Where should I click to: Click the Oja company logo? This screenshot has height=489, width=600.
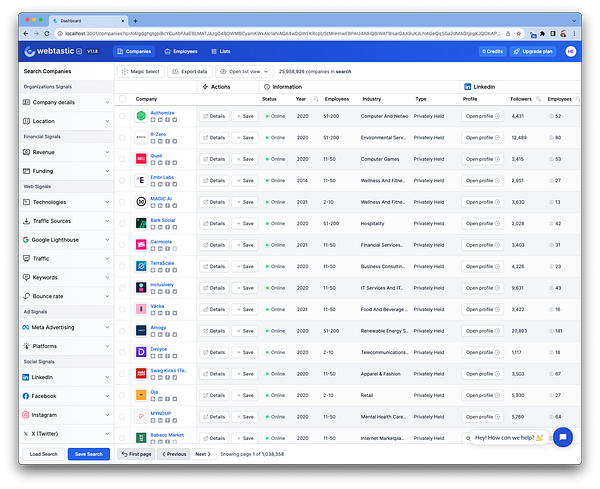(x=141, y=395)
